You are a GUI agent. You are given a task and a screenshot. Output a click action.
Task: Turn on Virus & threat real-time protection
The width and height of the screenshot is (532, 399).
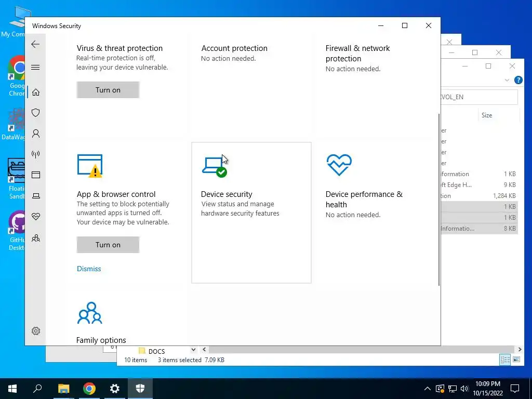click(108, 90)
